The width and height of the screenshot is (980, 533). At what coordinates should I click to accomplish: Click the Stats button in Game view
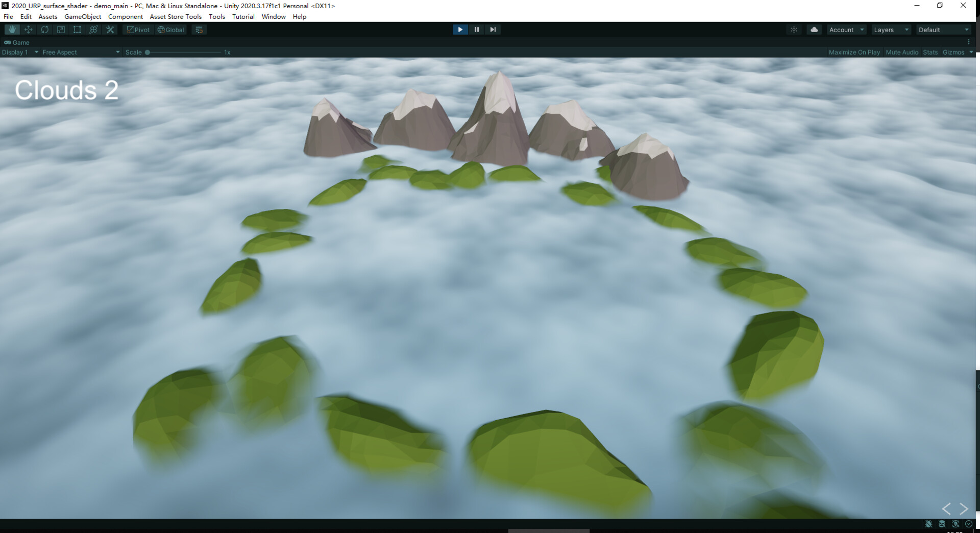[930, 52]
